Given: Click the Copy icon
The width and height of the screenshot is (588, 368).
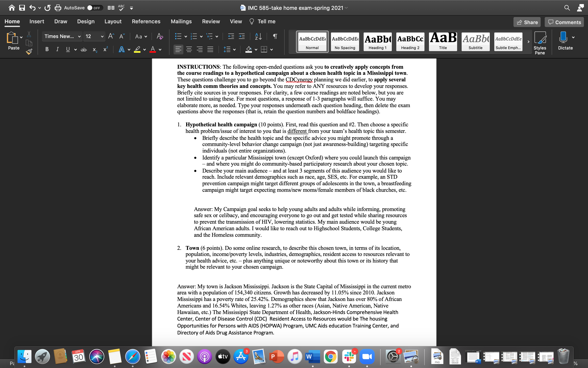Looking at the screenshot, I should [x=29, y=43].
